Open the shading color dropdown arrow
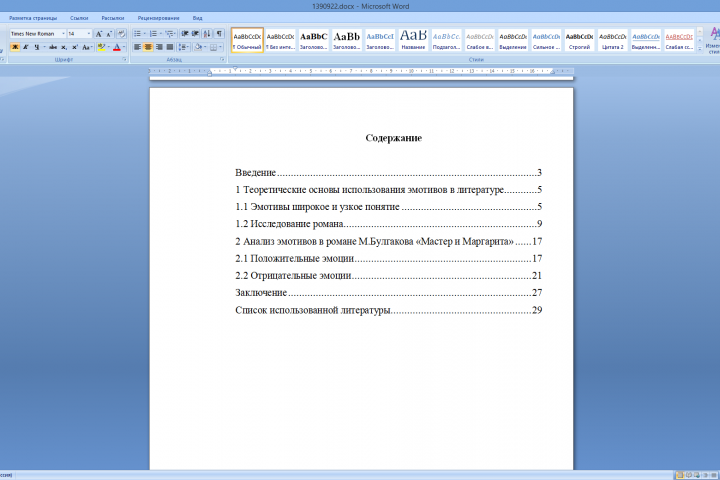 point(205,47)
